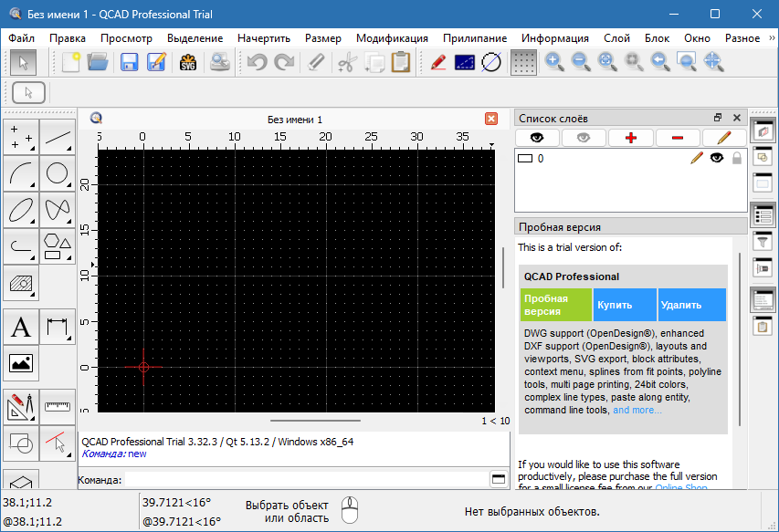Toggle antialiasing circle slash icon

click(x=491, y=63)
